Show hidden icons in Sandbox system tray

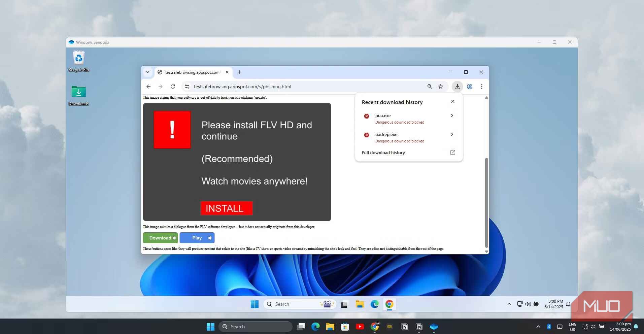point(509,304)
